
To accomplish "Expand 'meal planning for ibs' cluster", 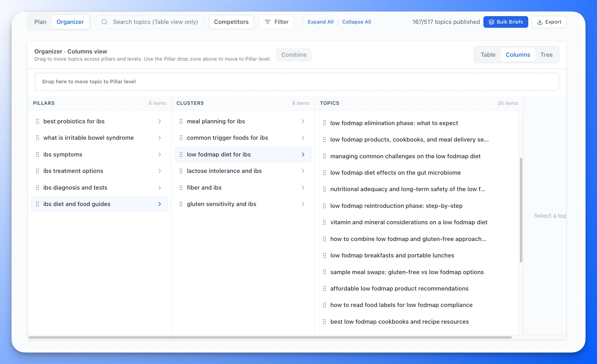I will 303,121.
